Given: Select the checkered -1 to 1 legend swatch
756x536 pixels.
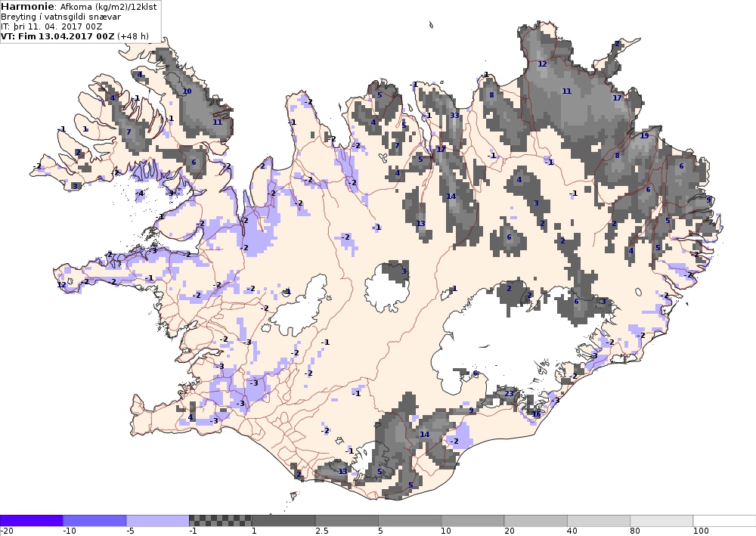Looking at the screenshot, I should coord(220,521).
